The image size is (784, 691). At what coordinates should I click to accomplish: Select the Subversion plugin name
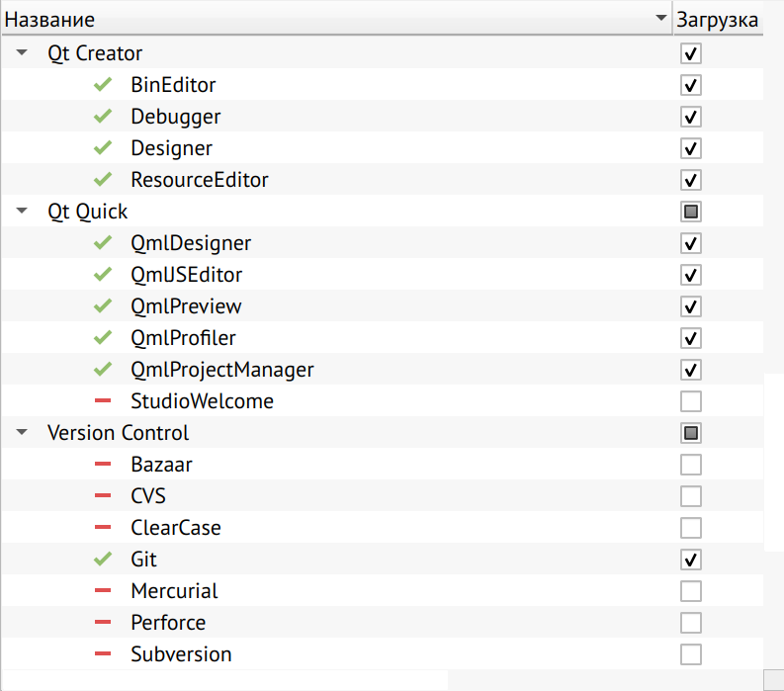[181, 654]
